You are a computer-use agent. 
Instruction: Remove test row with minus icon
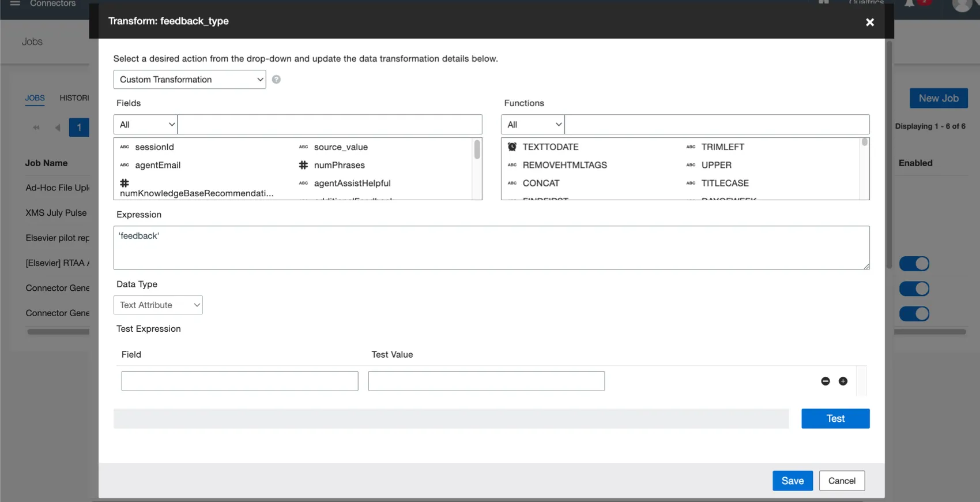click(825, 381)
